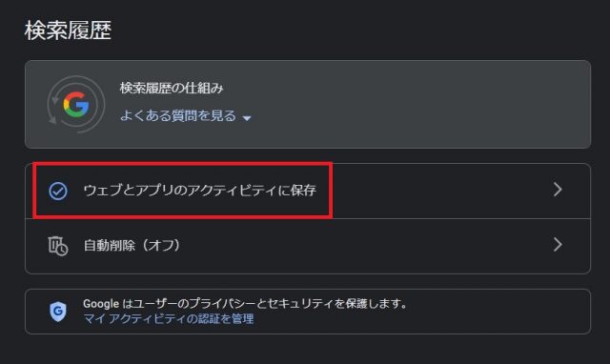Screen dimensions: 610x364
Task: Follow マイ アクティビティの認証を管理 link
Action: [x=169, y=319]
